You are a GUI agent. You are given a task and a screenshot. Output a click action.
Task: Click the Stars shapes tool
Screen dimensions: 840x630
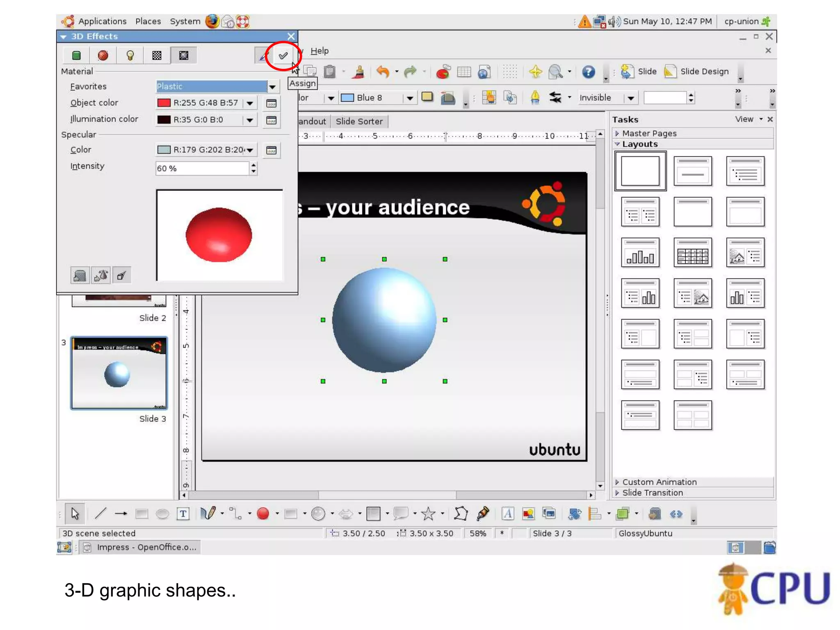click(428, 514)
